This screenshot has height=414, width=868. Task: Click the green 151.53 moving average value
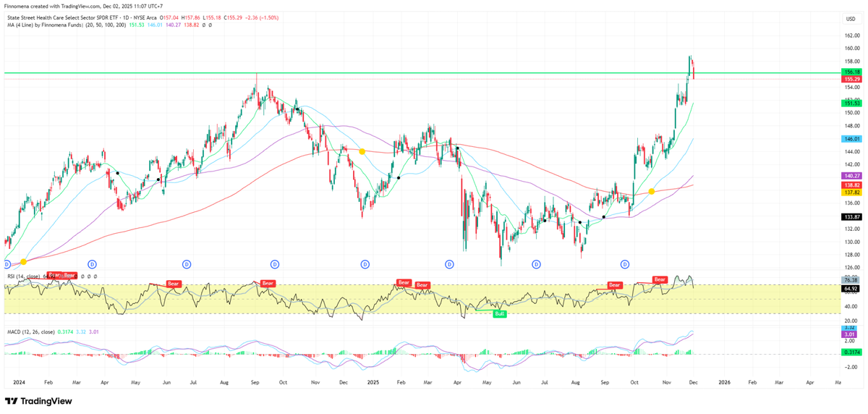(x=851, y=103)
